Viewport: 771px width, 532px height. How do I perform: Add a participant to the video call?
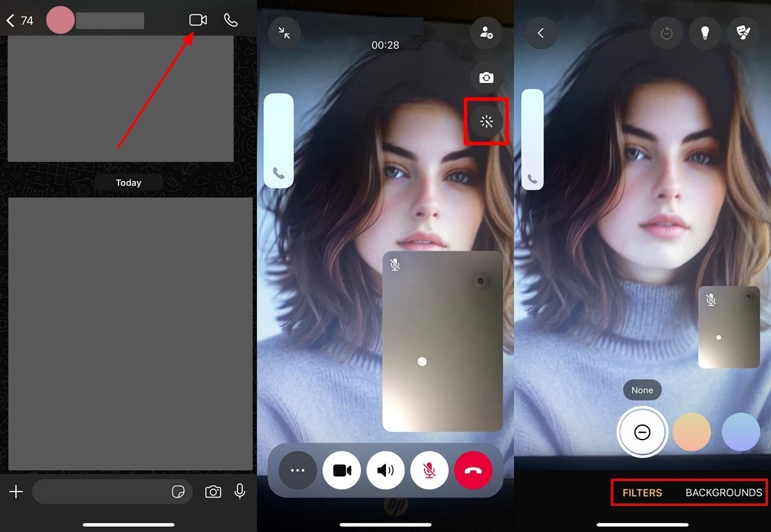click(x=486, y=33)
